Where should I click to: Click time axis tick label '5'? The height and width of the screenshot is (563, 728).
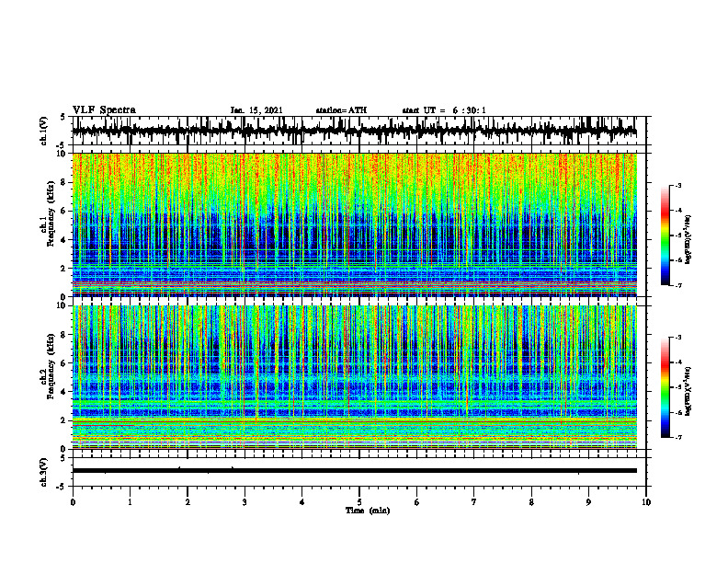click(359, 502)
